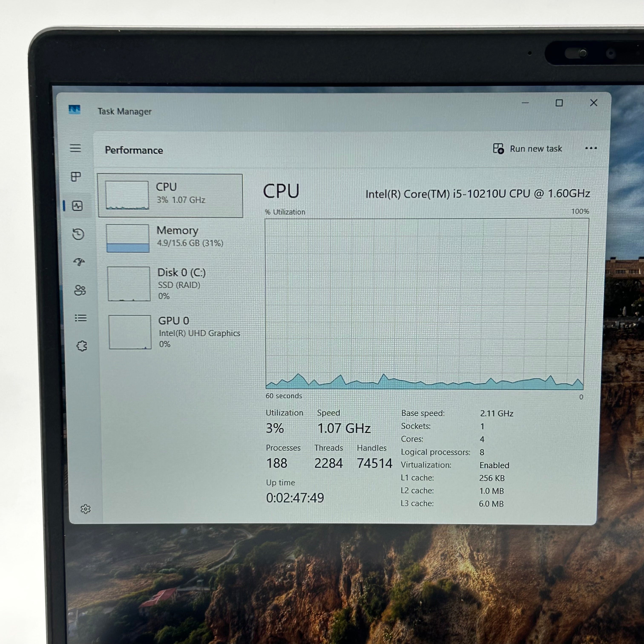Click the Virtualization Enabled value

tap(494, 465)
